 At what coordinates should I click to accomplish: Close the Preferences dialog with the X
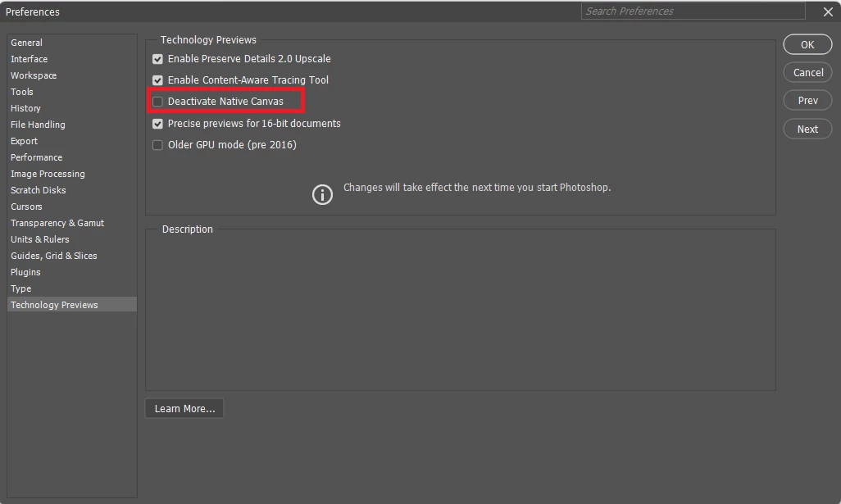click(828, 11)
